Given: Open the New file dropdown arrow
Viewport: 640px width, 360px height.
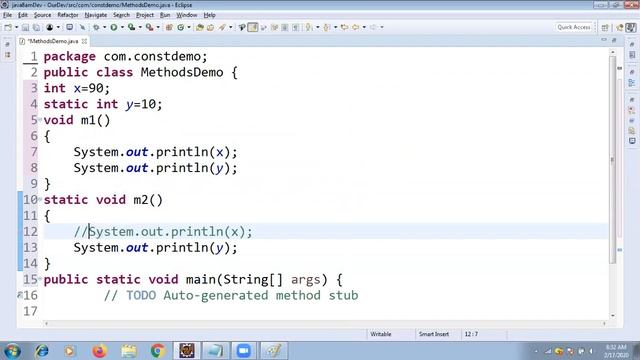Looking at the screenshot, I should (x=16, y=27).
